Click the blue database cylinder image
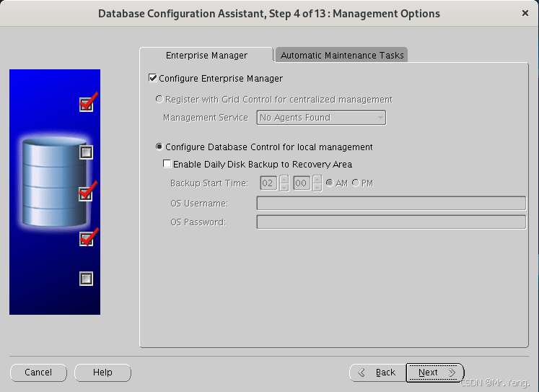The image size is (539, 392). 55,181
